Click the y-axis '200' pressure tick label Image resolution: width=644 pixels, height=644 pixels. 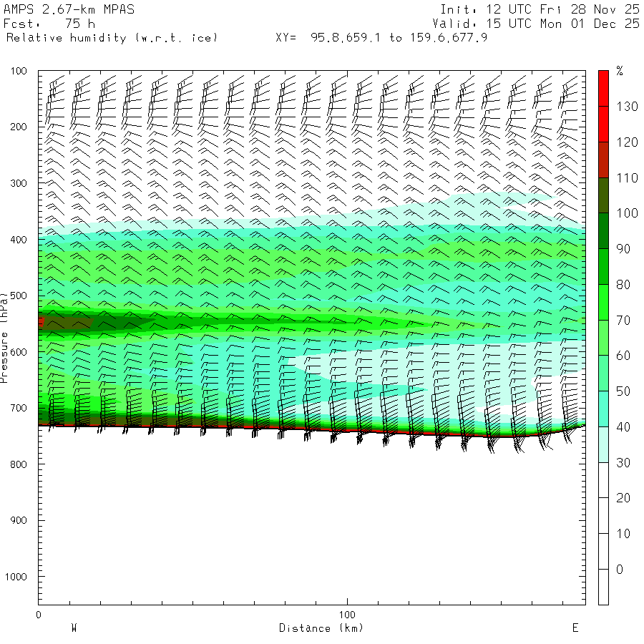[19, 127]
